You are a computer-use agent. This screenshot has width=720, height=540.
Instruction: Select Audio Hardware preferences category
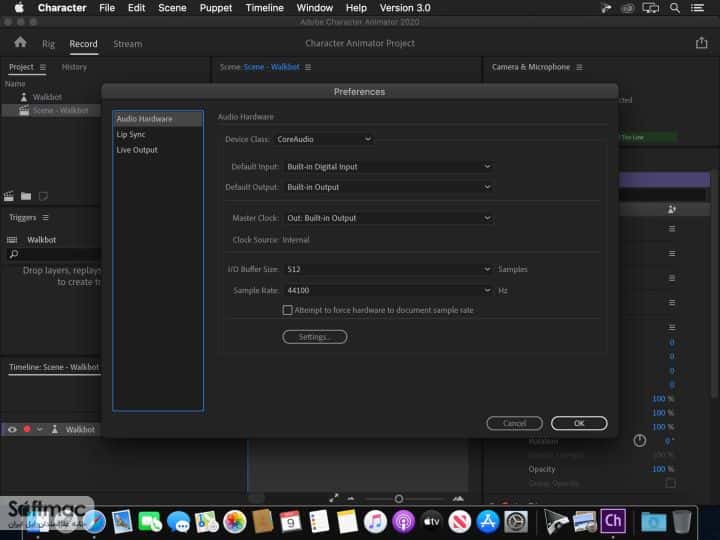(158, 119)
